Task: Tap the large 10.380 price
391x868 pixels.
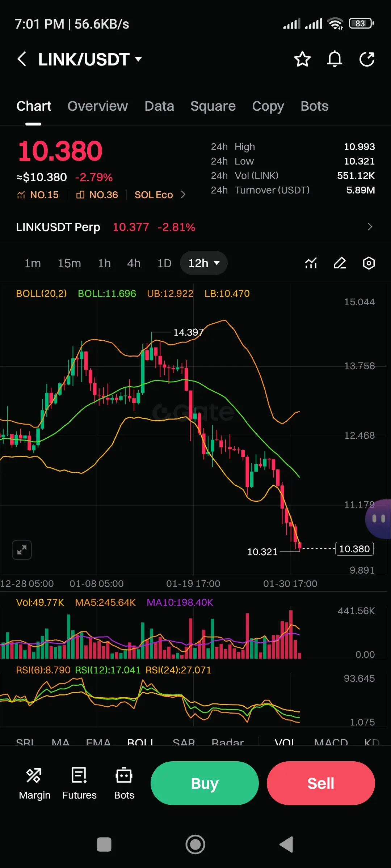Action: [x=60, y=151]
